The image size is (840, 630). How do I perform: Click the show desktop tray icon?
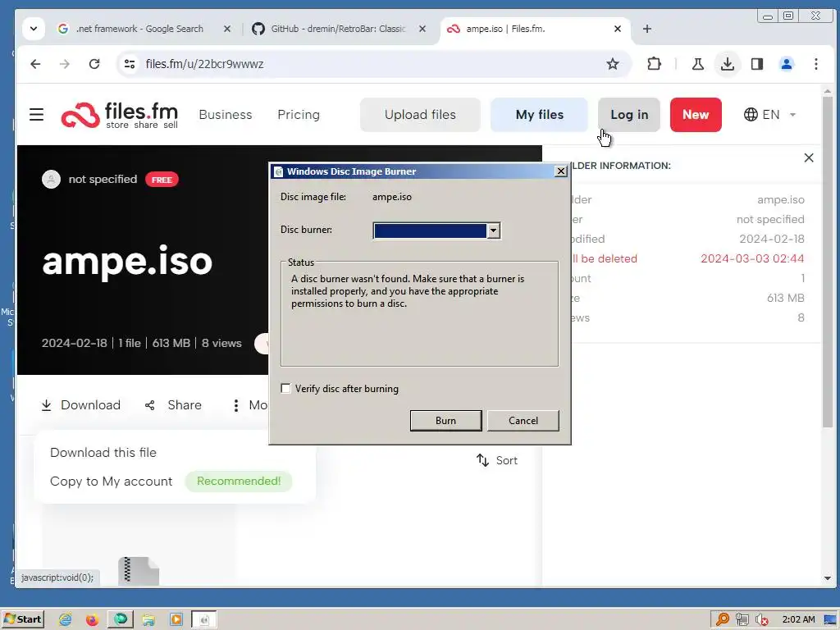click(830, 620)
